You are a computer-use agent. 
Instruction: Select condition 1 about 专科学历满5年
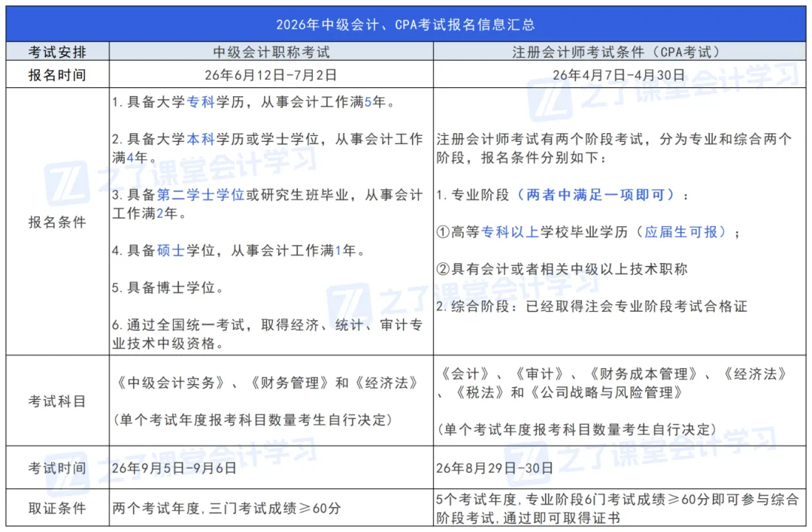tap(254, 102)
